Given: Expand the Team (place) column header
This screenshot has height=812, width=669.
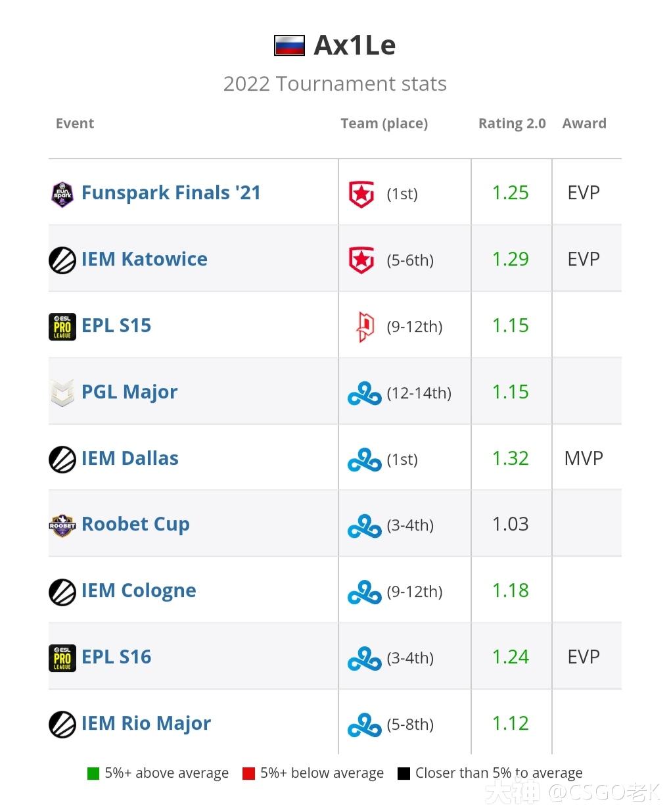Looking at the screenshot, I should (x=384, y=123).
